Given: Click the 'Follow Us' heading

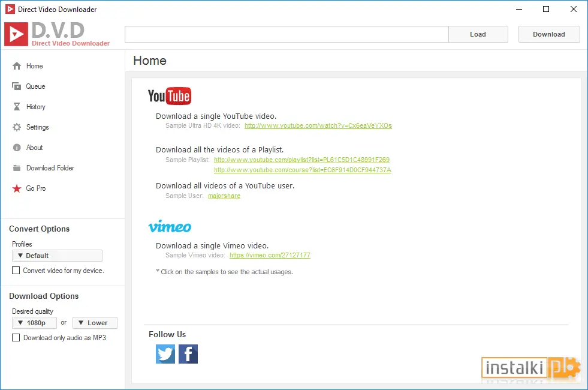Looking at the screenshot, I should coord(167,334).
